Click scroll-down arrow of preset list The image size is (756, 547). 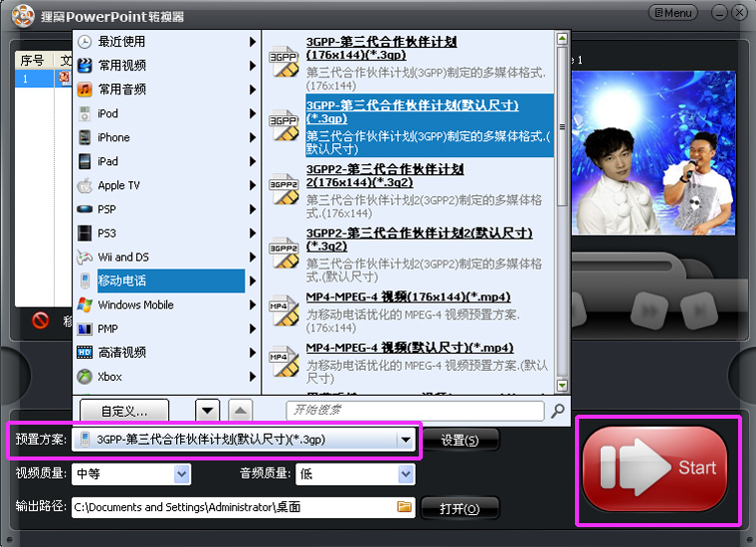point(562,385)
